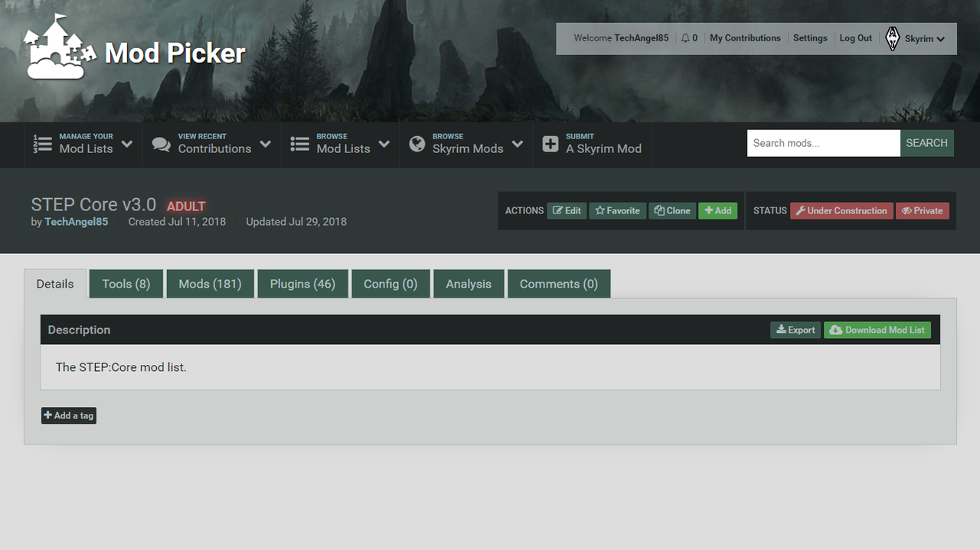
Task: Click the Submit A Skyrim Mod plus icon
Action: [550, 144]
